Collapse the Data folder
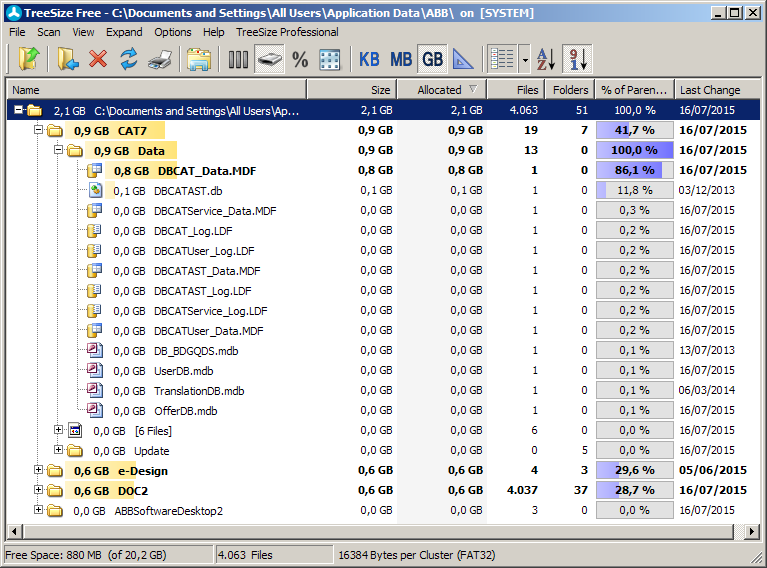Screen dimensions: 767x568 pyautogui.click(x=58, y=150)
